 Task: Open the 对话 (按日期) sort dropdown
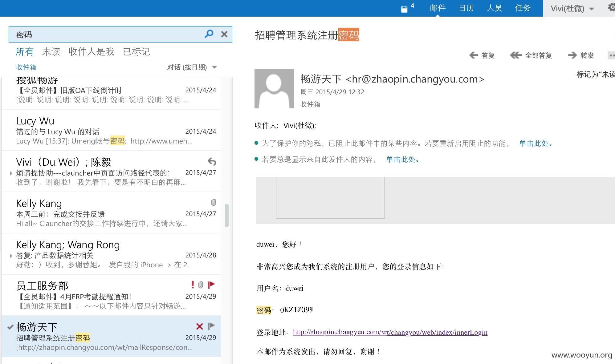192,67
